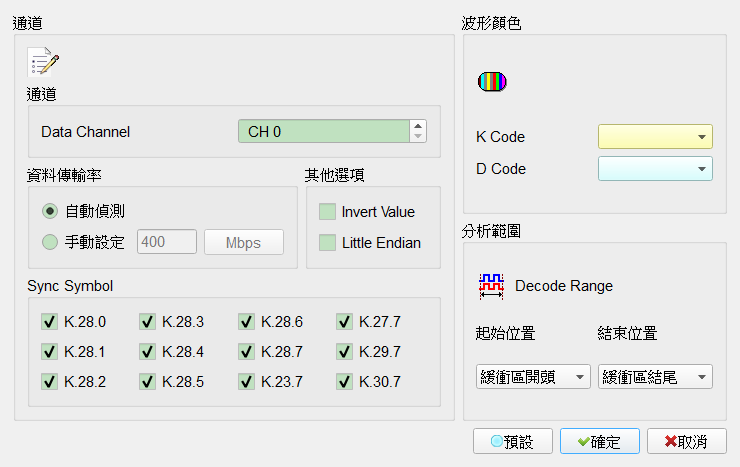Click the 分析範圍 heading
Viewport: 740px width, 467px height.
pos(491,231)
